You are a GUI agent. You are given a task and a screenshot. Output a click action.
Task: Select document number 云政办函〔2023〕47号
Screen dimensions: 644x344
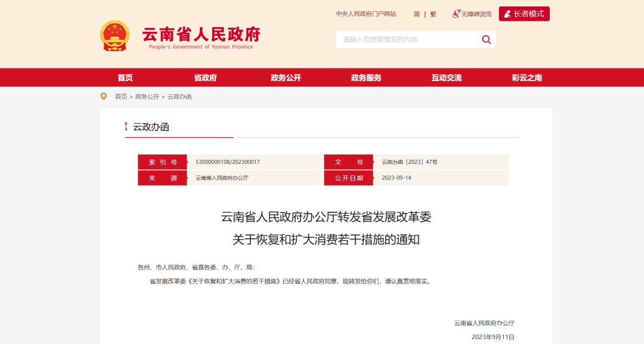point(410,162)
